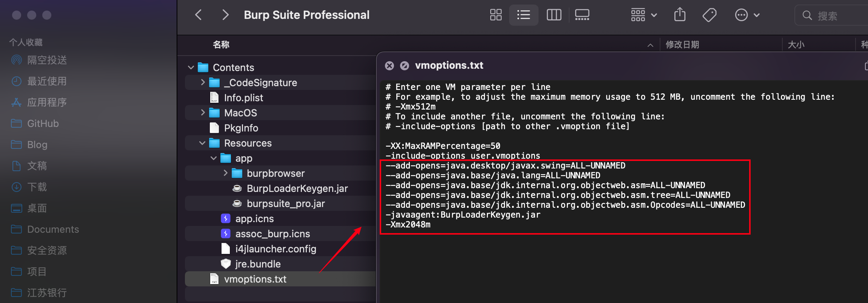
Task: Open 下载 in the sidebar
Action: [29, 187]
